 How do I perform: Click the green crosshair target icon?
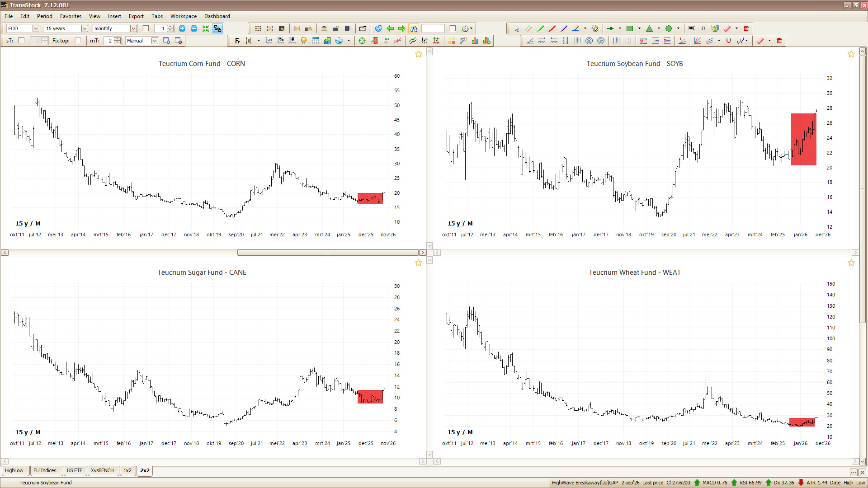tap(362, 41)
